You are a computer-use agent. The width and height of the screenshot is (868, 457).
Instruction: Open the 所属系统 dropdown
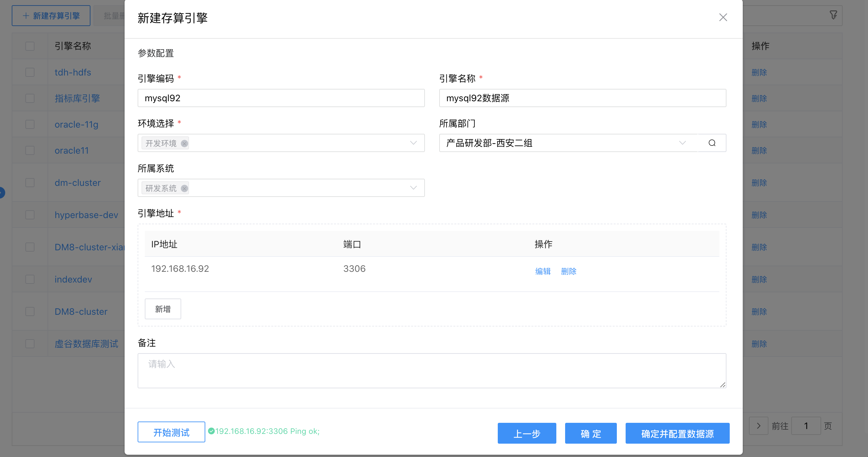click(414, 188)
